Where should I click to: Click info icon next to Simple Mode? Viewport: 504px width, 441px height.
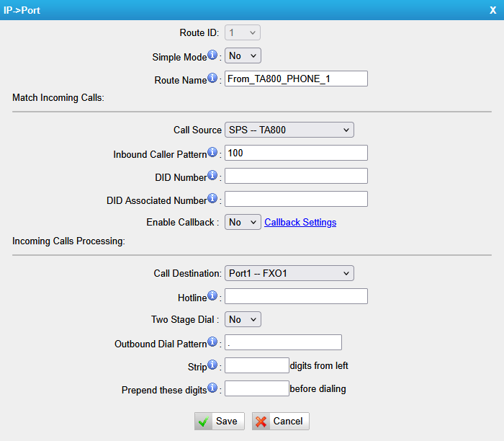tap(212, 55)
